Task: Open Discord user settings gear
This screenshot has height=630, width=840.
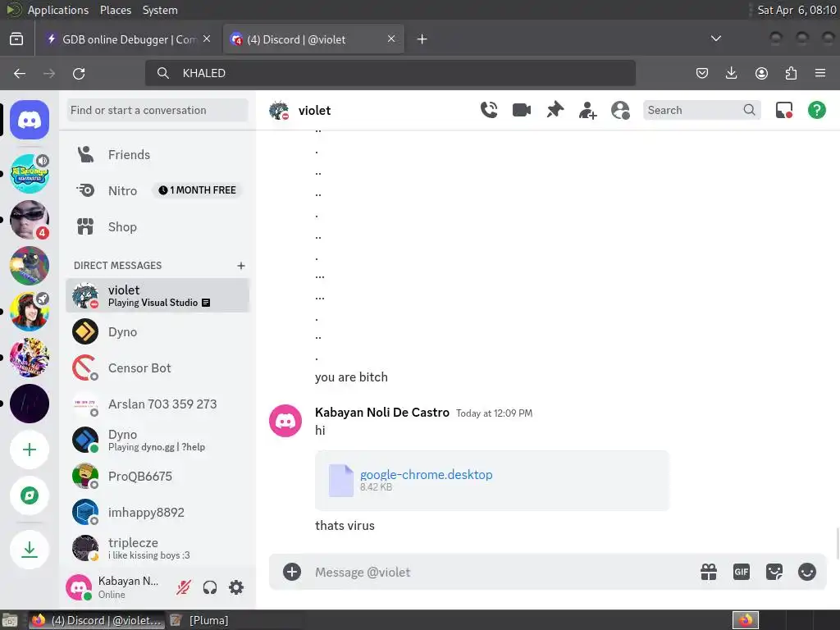Action: [x=236, y=587]
